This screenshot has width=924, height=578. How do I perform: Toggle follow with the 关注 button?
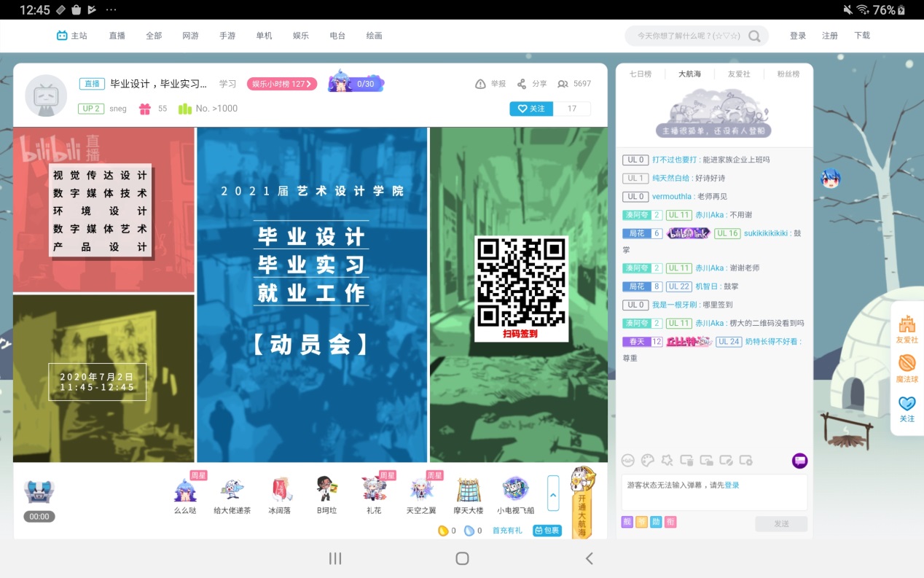[531, 109]
